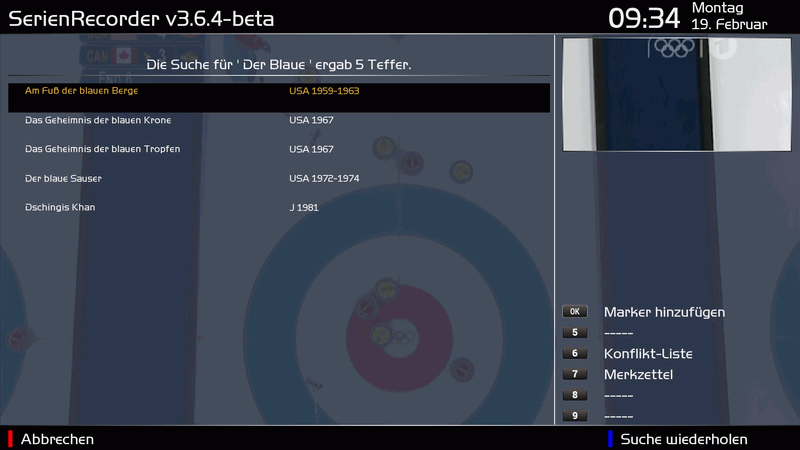Click 'J 1981' year info
Image resolution: width=800 pixels, height=450 pixels.
(304, 208)
